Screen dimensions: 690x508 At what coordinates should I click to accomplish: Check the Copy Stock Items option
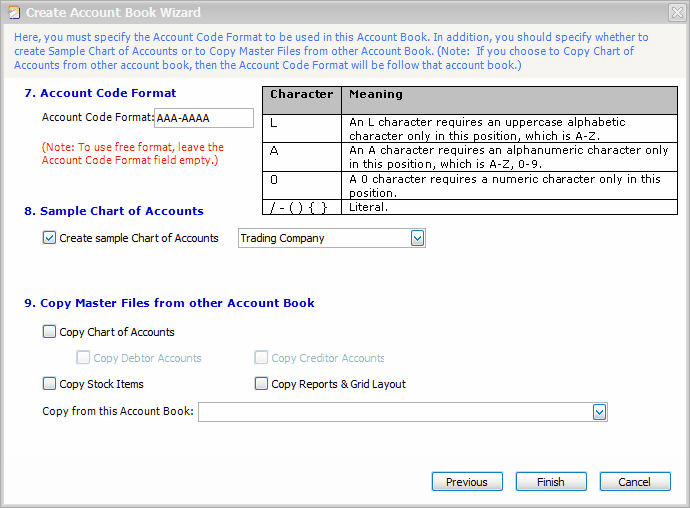point(50,384)
